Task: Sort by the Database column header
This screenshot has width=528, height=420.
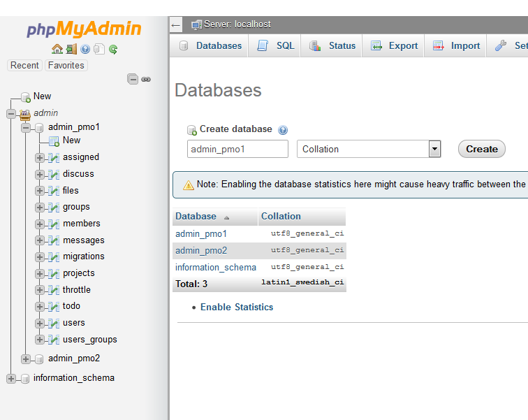Action: tap(196, 217)
